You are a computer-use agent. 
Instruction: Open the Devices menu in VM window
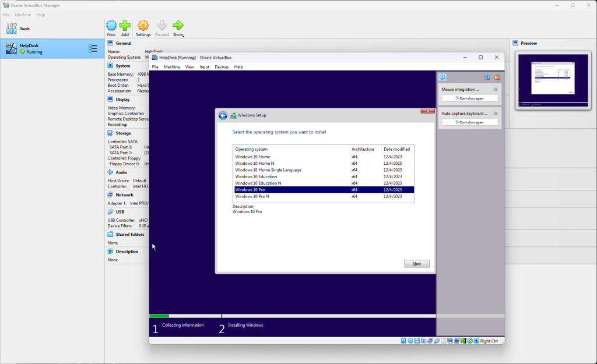pyautogui.click(x=222, y=67)
